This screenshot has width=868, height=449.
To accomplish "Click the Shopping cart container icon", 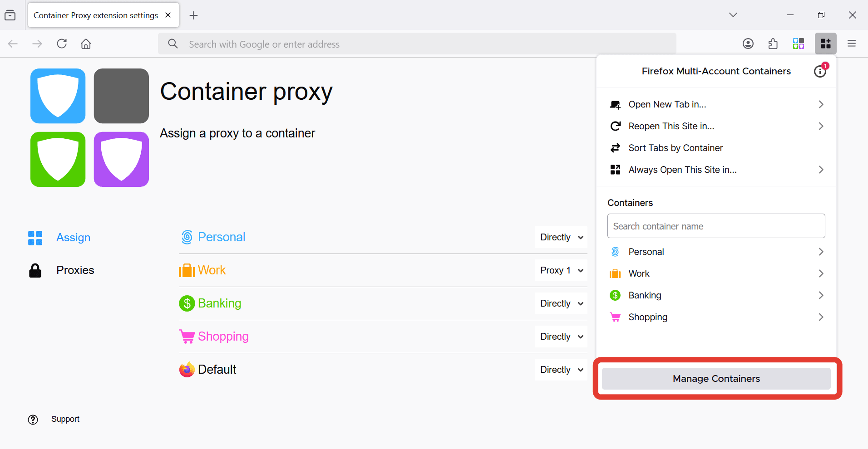I will click(615, 317).
